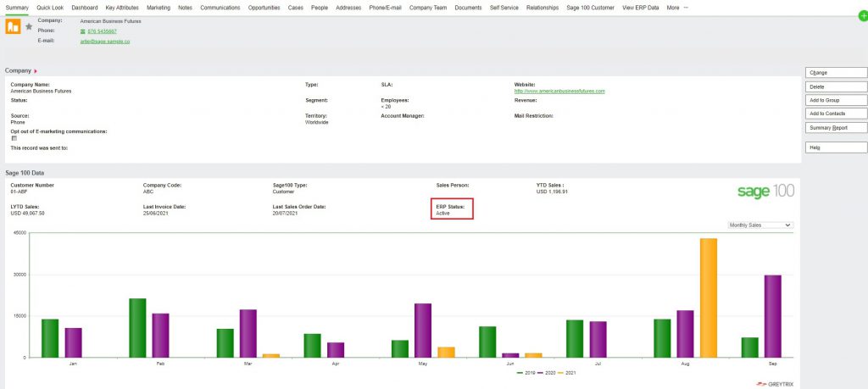Click the orange 2021 legend swatch

pyautogui.click(x=562, y=373)
